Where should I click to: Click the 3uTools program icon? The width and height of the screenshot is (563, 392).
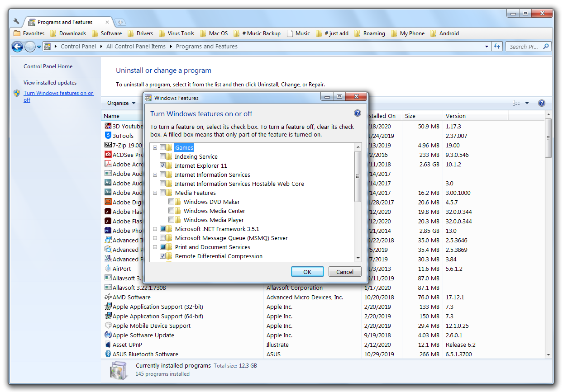[x=108, y=136]
